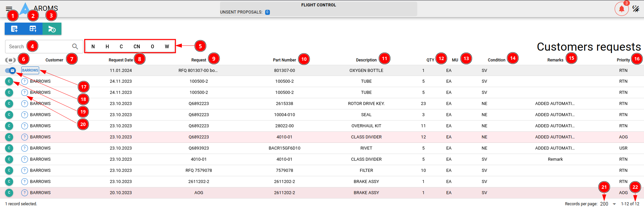Open the notifications bell
The width and height of the screenshot is (644, 209).
(x=621, y=9)
